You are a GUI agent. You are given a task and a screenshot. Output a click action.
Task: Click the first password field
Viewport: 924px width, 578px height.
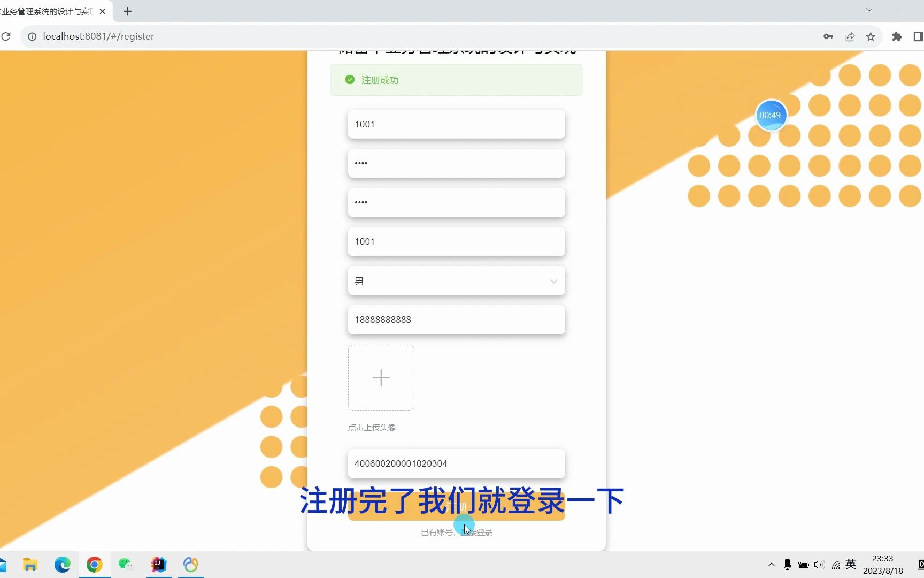456,163
